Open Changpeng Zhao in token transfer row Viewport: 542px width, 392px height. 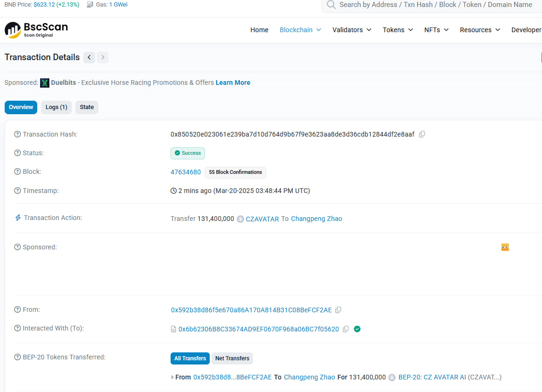click(309, 377)
